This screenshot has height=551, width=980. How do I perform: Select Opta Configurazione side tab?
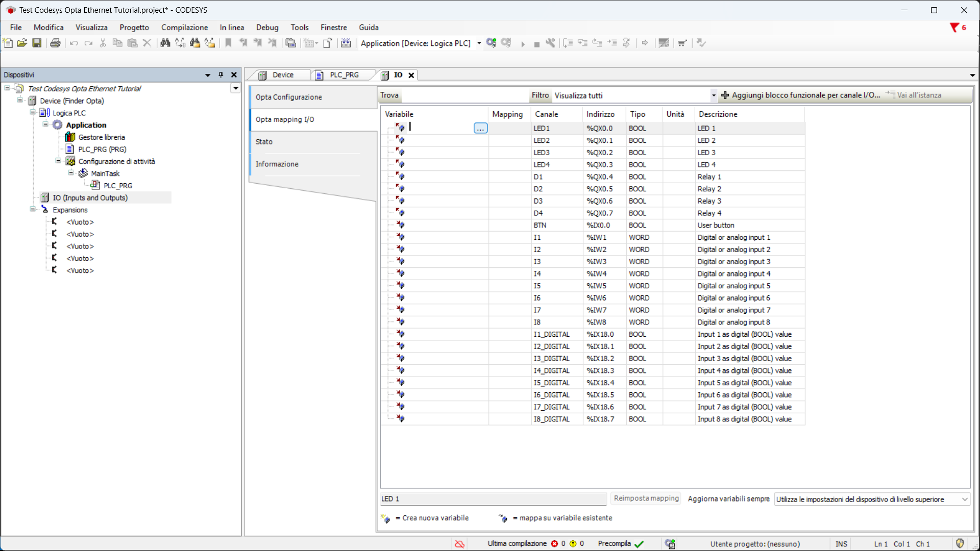pos(289,97)
